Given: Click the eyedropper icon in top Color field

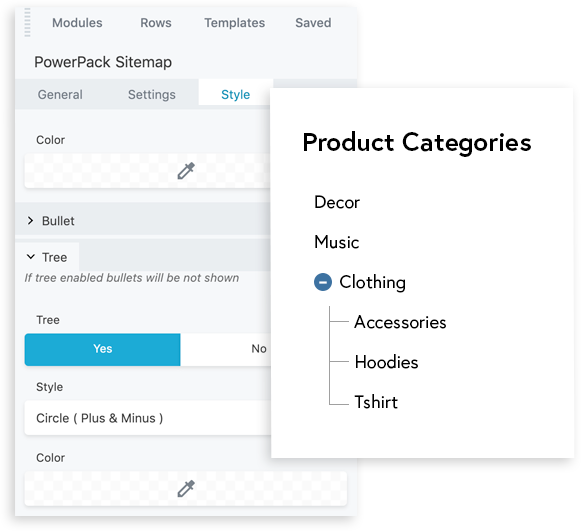Looking at the screenshot, I should (186, 171).
